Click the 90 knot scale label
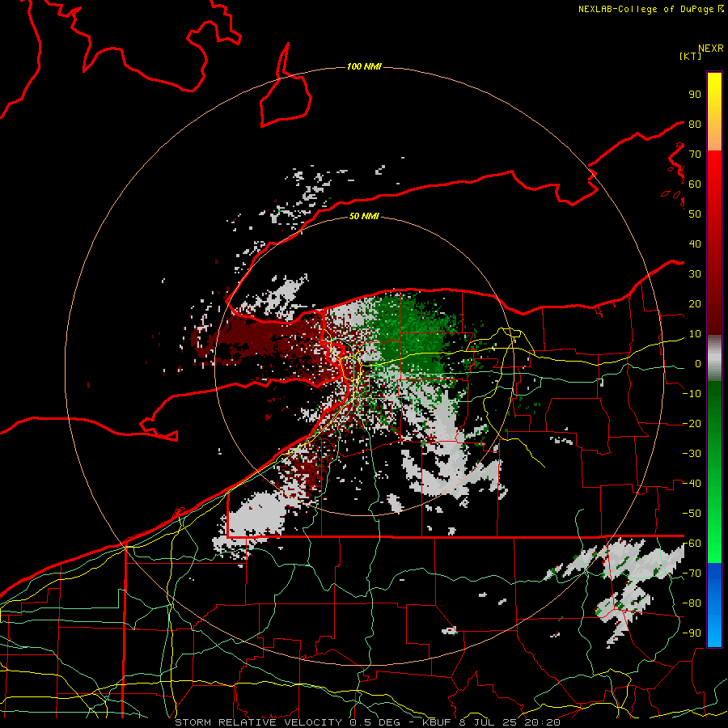Viewport: 728px width, 728px height. point(695,95)
